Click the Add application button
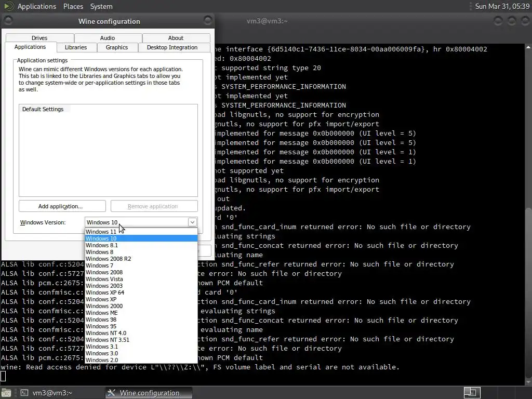Screen dimensions: 532x399 click(62, 206)
